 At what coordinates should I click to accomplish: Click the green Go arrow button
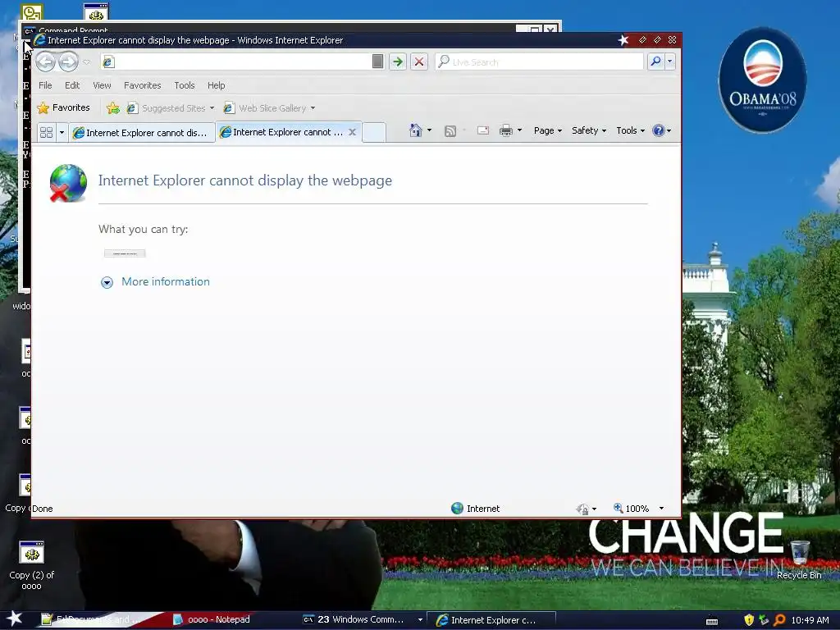(x=398, y=62)
